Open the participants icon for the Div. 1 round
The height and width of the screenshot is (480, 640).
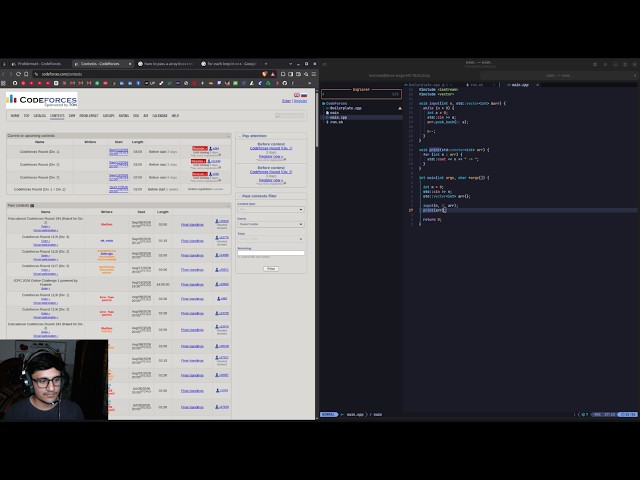coord(211,149)
